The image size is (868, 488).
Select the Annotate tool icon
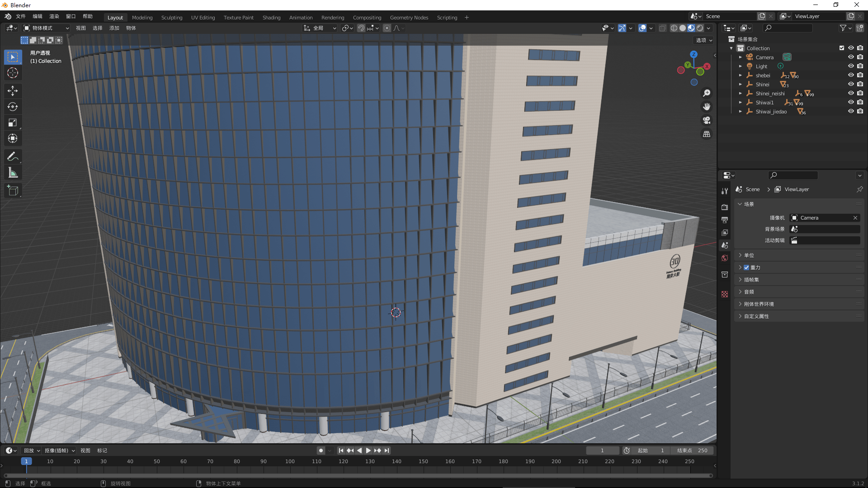(x=13, y=156)
